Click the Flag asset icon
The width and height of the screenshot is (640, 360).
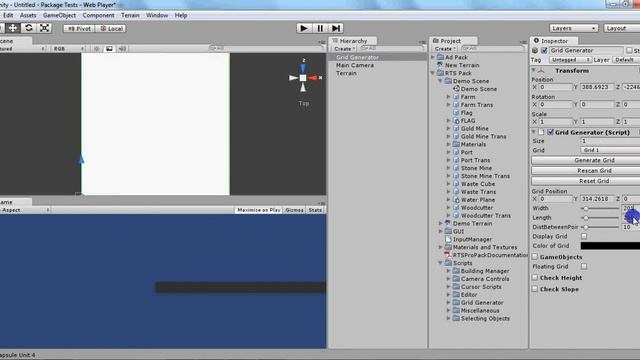tap(456, 113)
